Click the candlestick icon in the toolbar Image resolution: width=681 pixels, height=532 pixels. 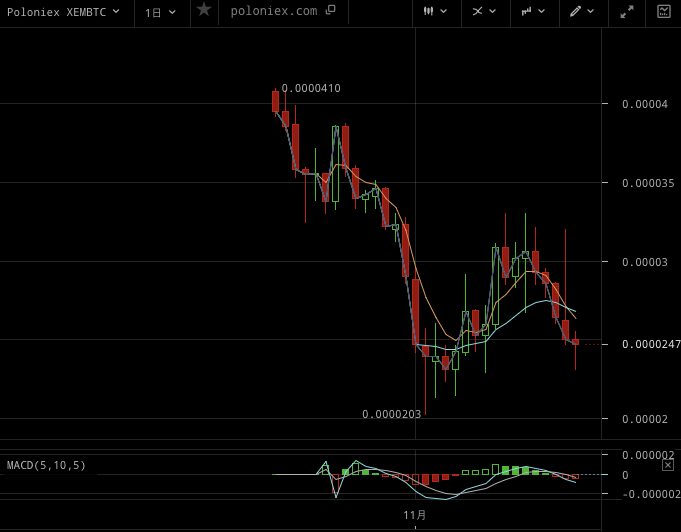(x=429, y=11)
